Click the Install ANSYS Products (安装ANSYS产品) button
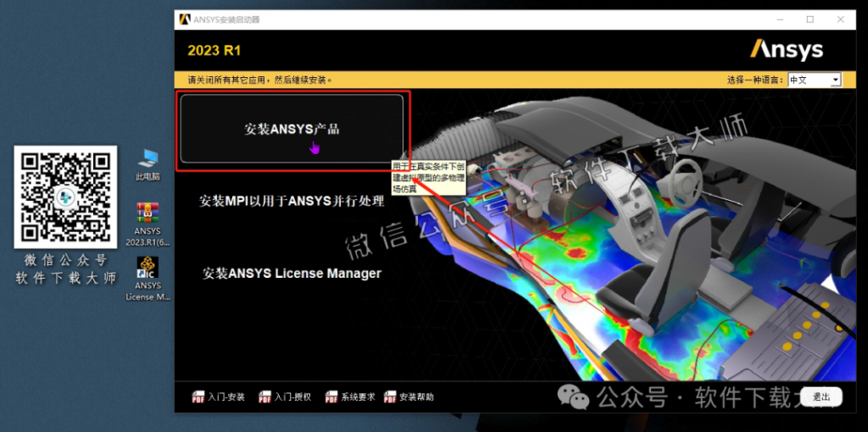Image resolution: width=868 pixels, height=432 pixels. (x=292, y=129)
